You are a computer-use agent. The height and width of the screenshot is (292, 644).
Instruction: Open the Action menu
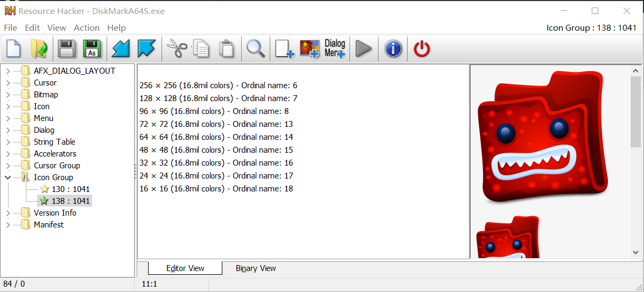pyautogui.click(x=87, y=28)
